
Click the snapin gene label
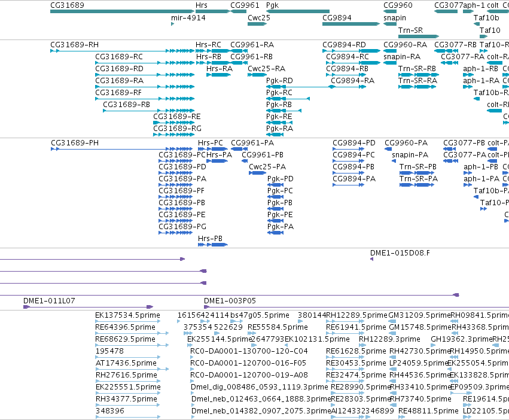[x=394, y=18]
